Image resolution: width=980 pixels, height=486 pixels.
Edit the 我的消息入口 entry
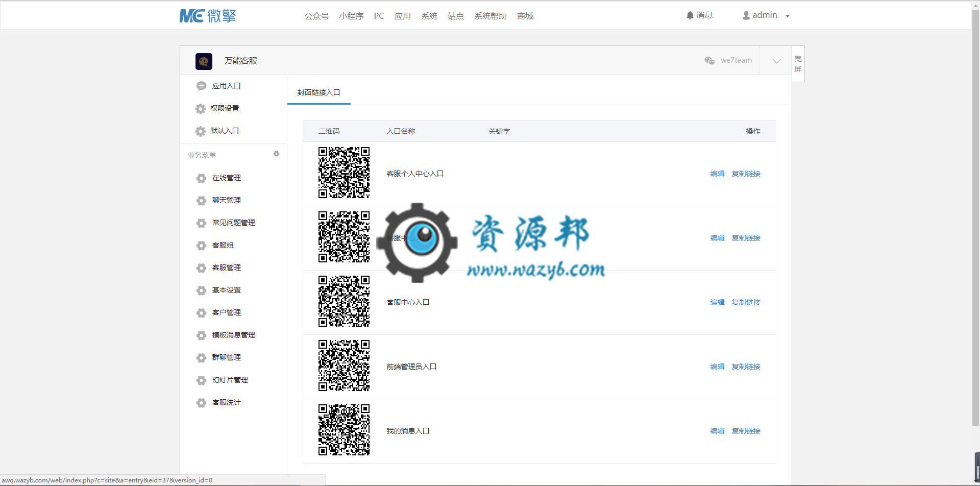pyautogui.click(x=717, y=431)
